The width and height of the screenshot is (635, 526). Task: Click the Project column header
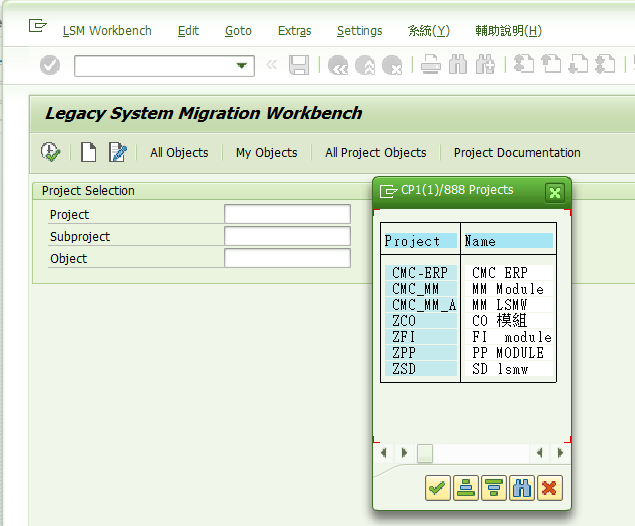pyautogui.click(x=420, y=241)
